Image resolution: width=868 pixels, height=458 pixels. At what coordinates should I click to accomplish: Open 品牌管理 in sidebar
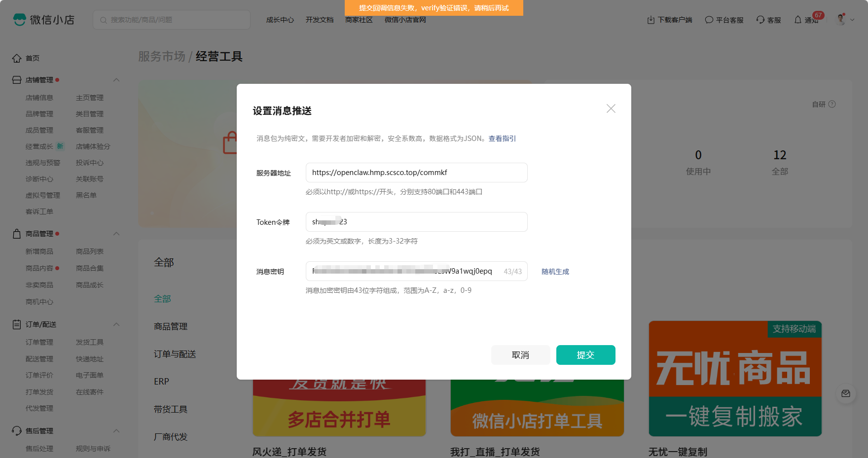(39, 114)
